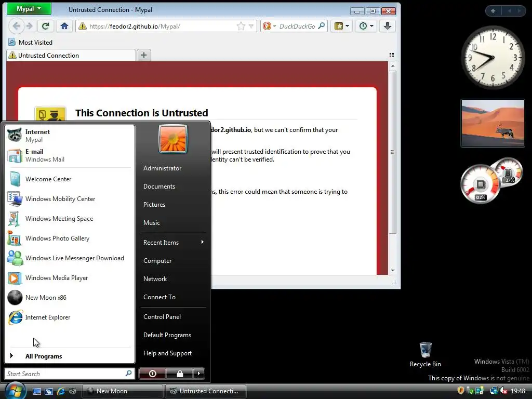Image resolution: width=532 pixels, height=399 pixels.
Task: Click Switch between windows quick launch icon
Action: 48,391
